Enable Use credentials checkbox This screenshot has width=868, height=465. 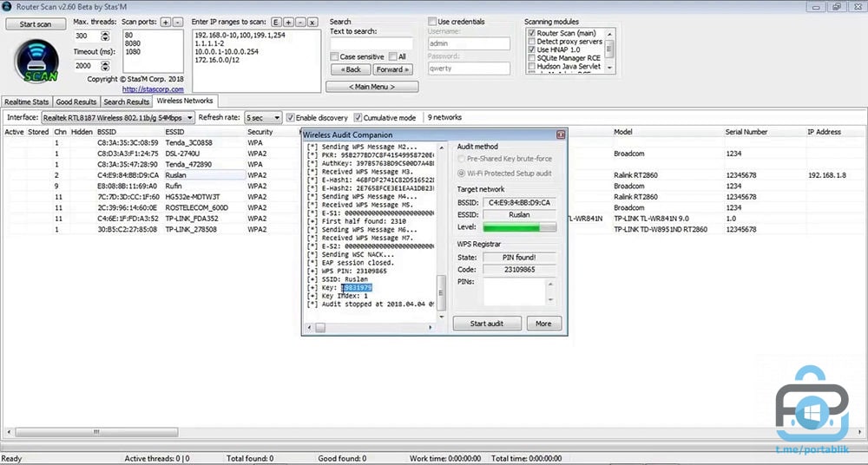click(432, 22)
